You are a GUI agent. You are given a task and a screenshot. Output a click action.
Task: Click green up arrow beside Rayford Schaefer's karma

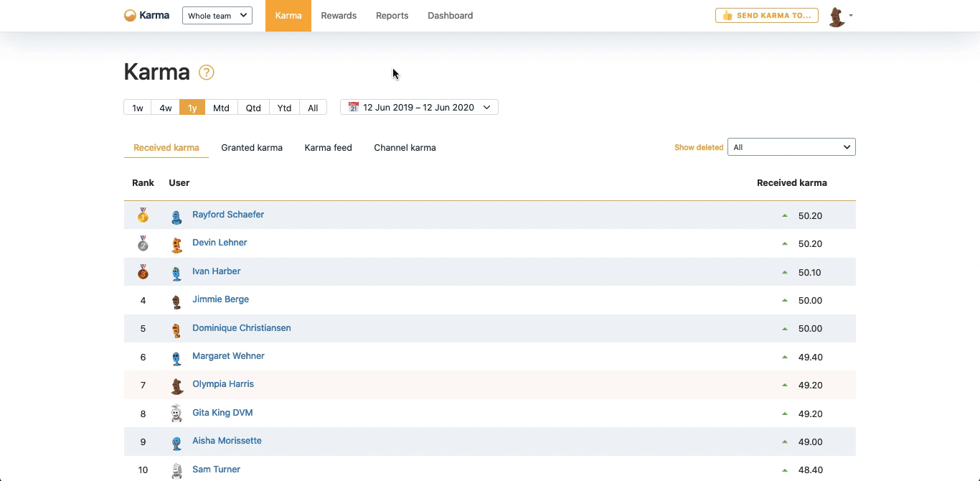coord(785,215)
